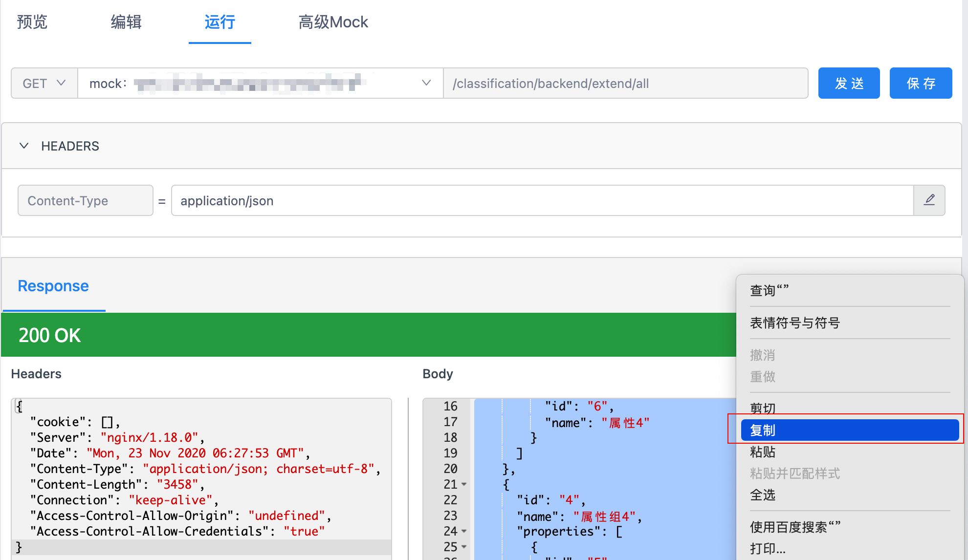Screen dimensions: 968x560
Task: Click 表情符号与符号 menu entry
Action: (x=795, y=323)
